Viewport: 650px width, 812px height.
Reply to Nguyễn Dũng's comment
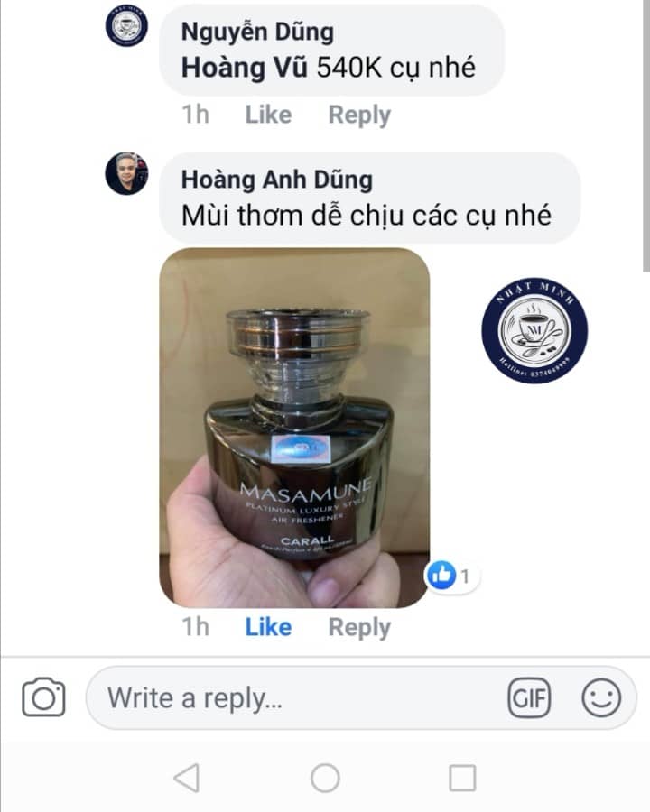click(359, 115)
